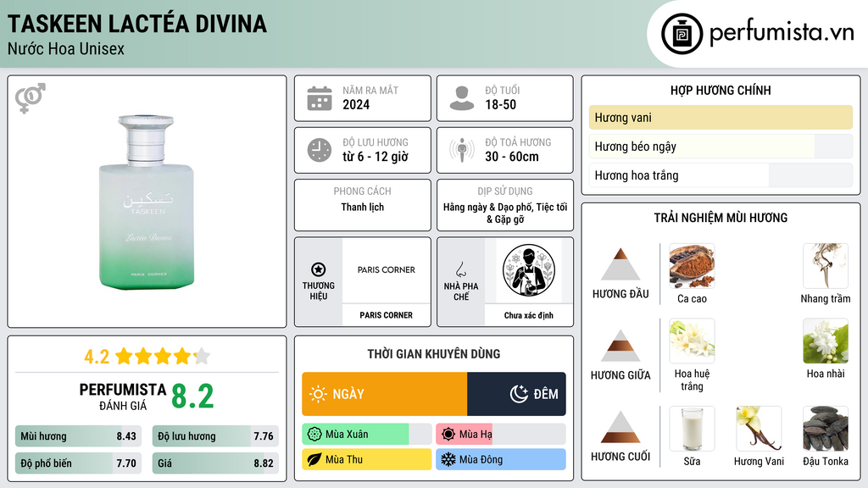Click the snowflake icon for Mùa Đông
868x488 pixels.
coord(448,460)
